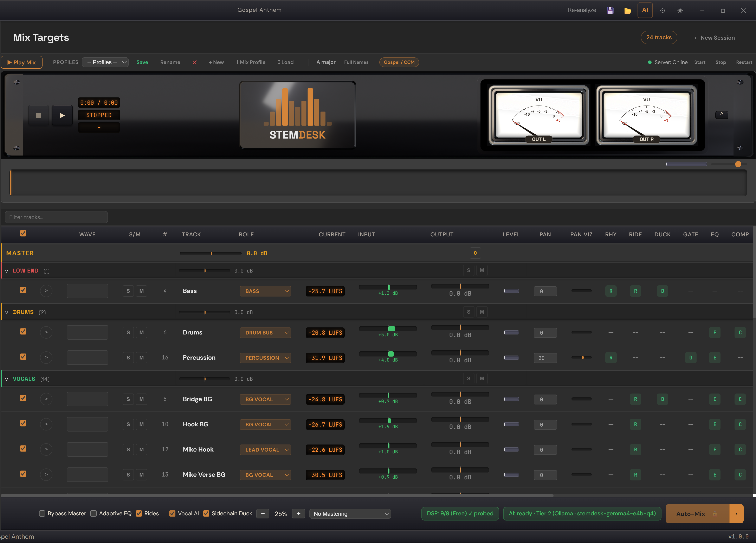Collapse the LOW END group

(6, 271)
